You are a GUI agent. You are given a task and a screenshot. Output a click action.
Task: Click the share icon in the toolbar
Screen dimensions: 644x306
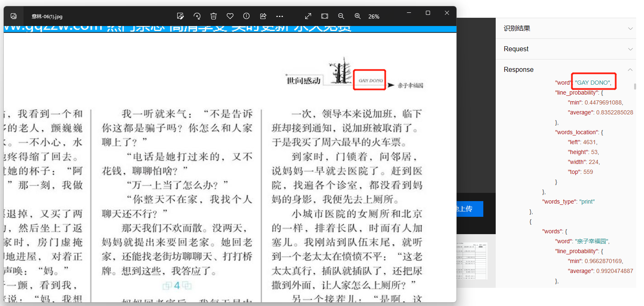(x=263, y=16)
